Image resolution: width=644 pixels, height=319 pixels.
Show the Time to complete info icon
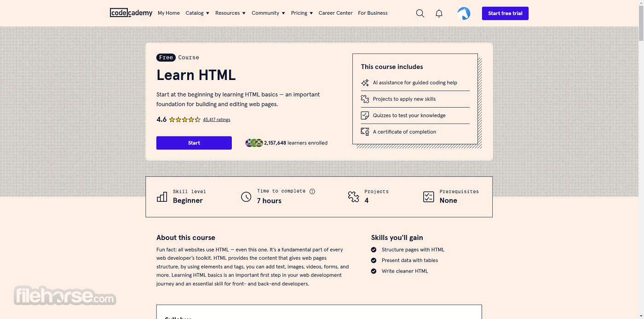(x=312, y=191)
